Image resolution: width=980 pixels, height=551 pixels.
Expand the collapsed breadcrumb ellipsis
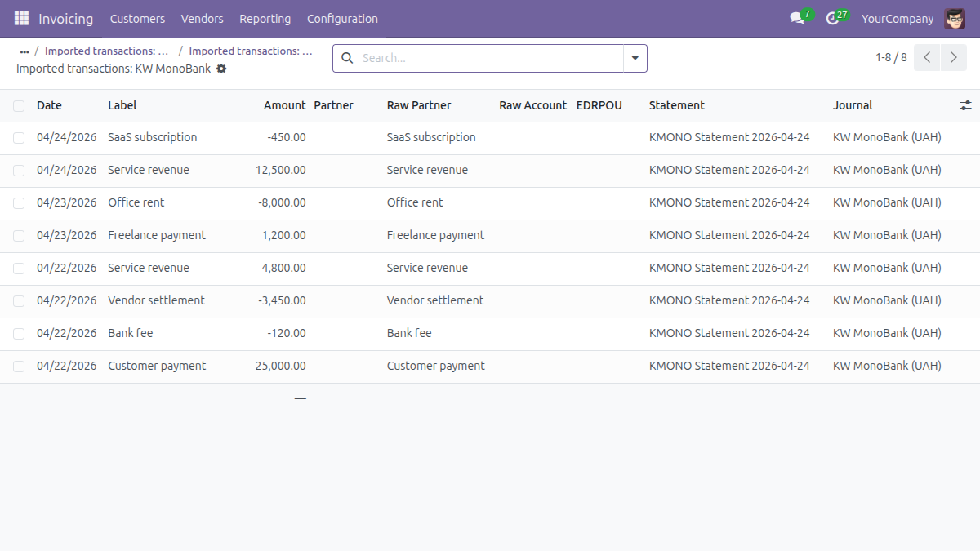click(x=24, y=51)
